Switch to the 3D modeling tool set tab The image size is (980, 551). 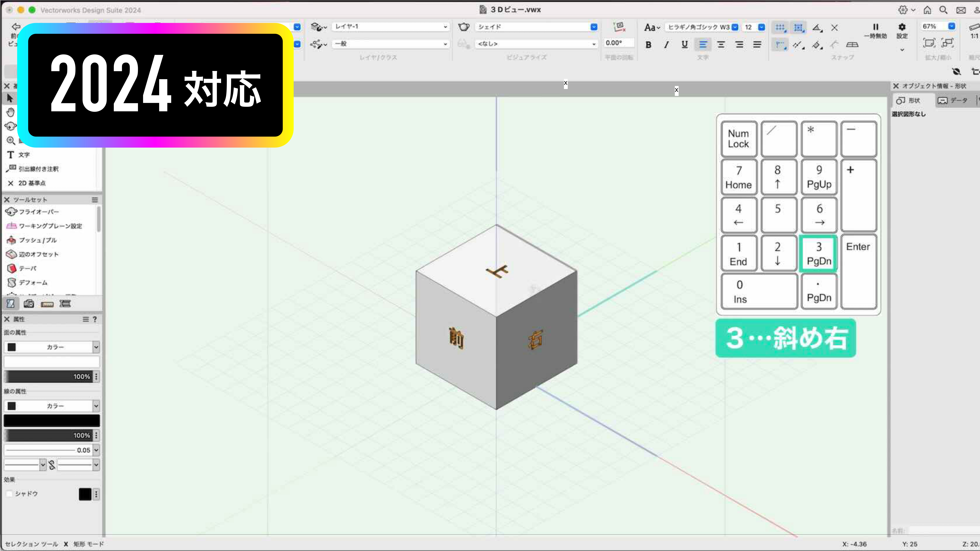(11, 303)
